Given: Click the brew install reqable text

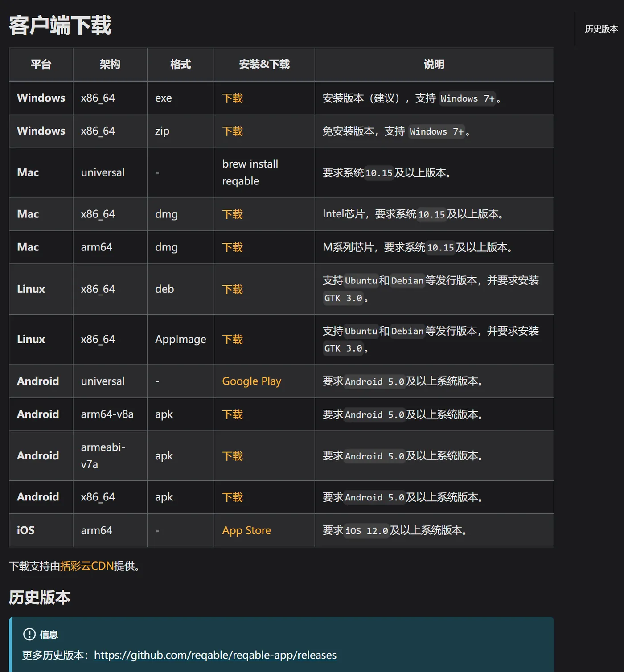Looking at the screenshot, I should click(250, 172).
